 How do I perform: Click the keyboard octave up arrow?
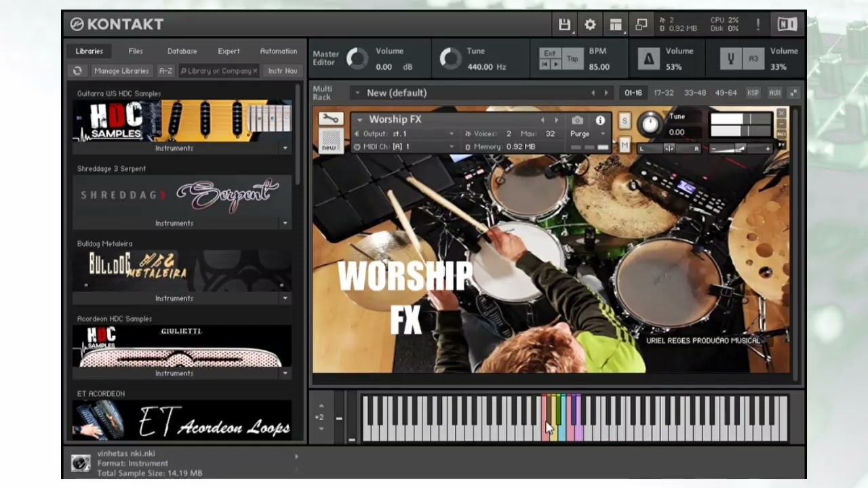(321, 406)
